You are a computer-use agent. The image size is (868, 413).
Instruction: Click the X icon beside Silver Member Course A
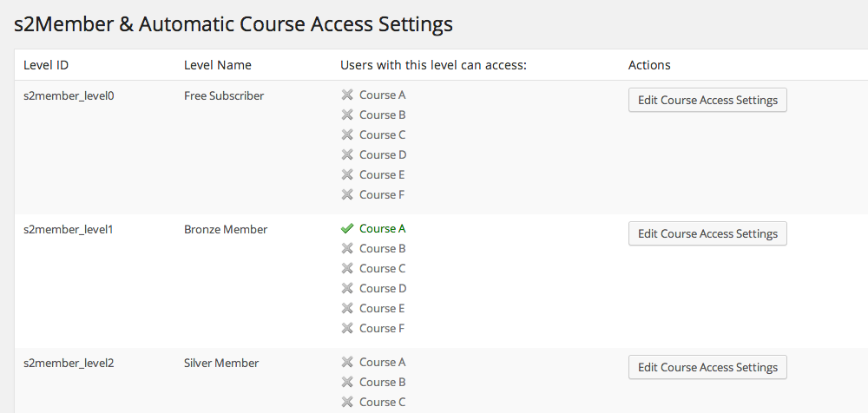pyautogui.click(x=347, y=362)
